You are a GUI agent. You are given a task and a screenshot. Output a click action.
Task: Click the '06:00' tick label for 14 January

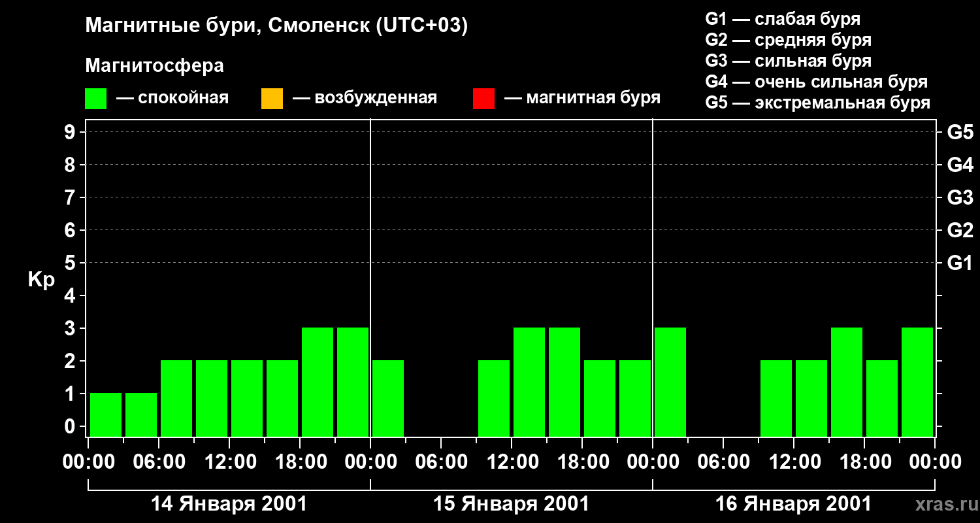[x=159, y=462]
